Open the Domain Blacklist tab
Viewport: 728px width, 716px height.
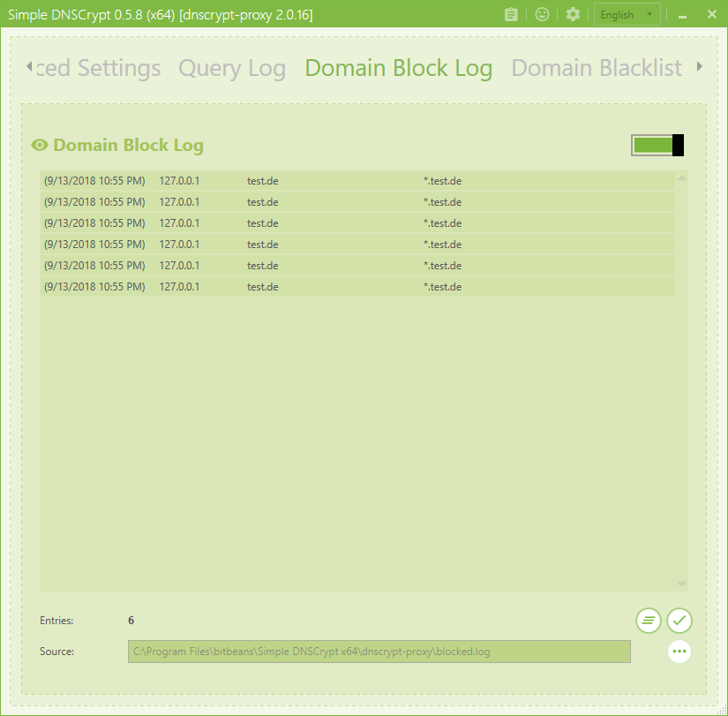tap(596, 68)
